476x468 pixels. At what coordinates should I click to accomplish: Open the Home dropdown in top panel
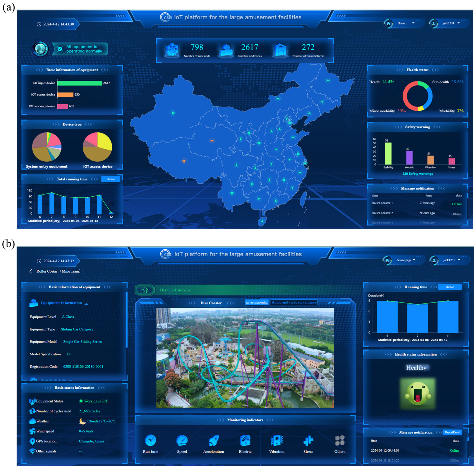pyautogui.click(x=413, y=23)
